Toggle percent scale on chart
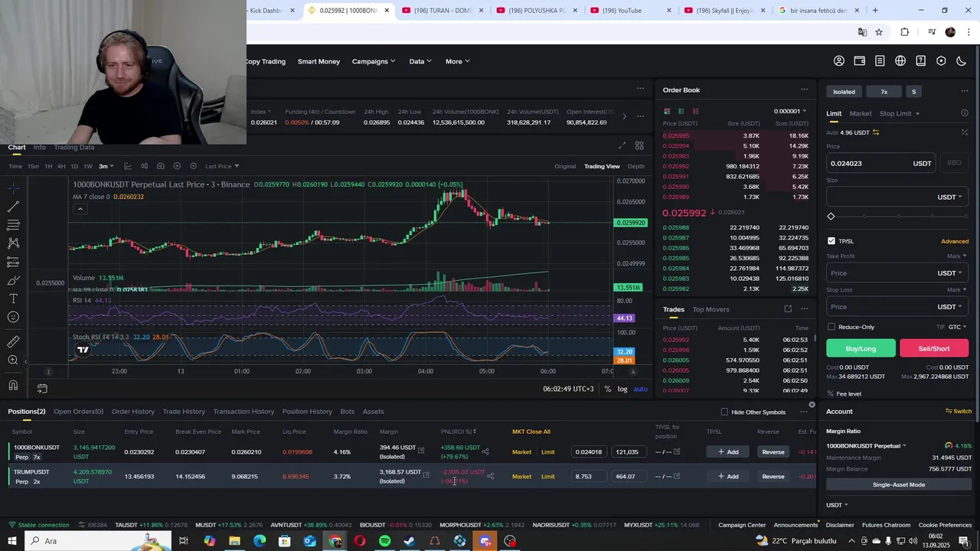 [608, 389]
